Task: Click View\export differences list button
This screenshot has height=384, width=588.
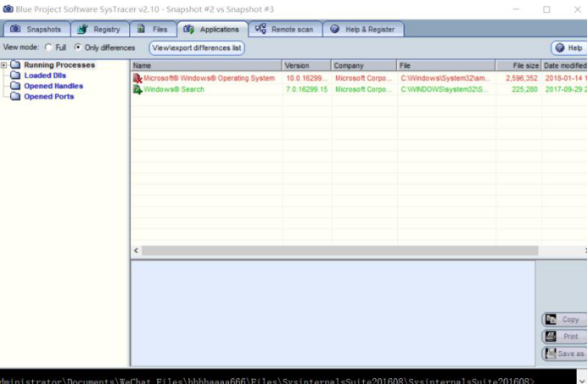Action: point(197,48)
